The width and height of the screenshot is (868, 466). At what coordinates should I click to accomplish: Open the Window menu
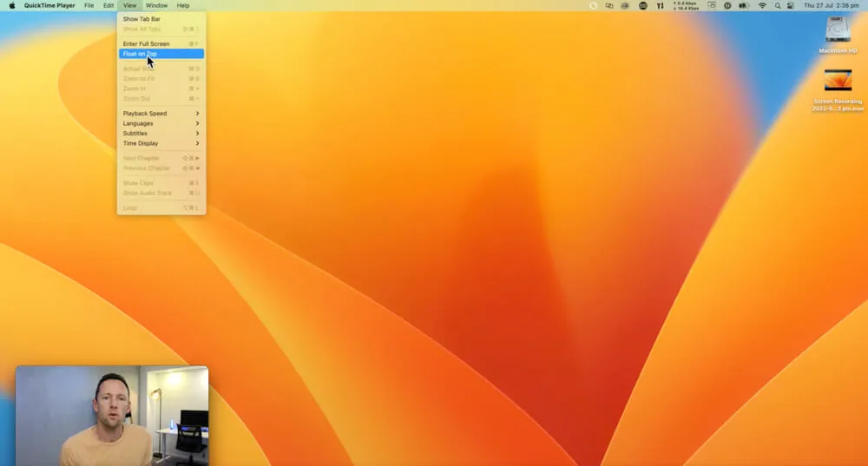[156, 5]
